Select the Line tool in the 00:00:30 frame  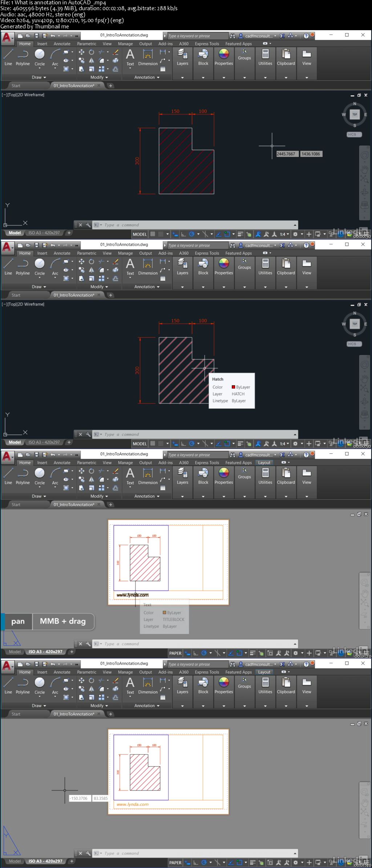(8, 57)
